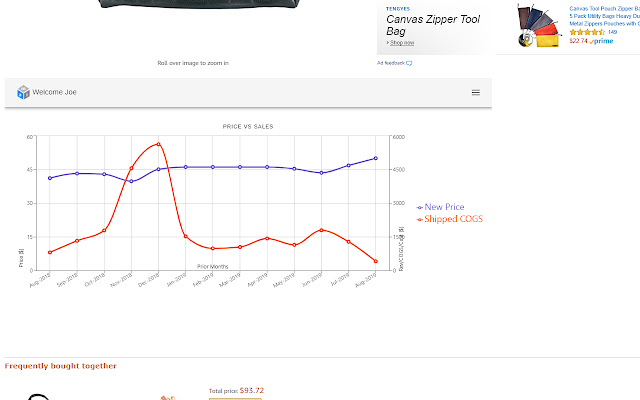Click the 149 reviews count link

click(x=612, y=32)
